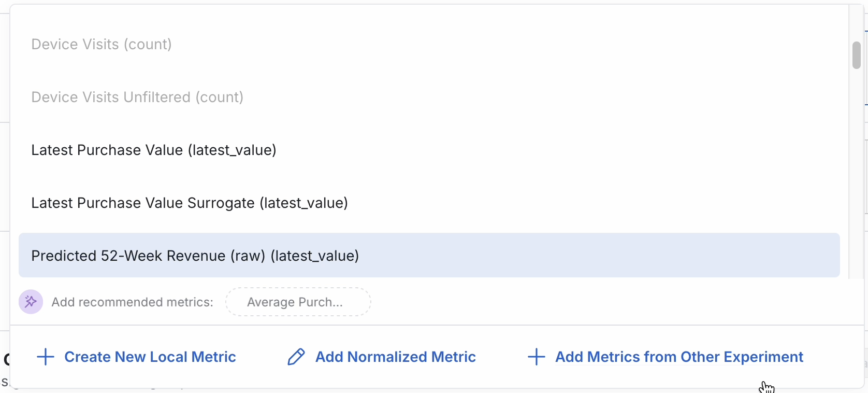Click the sparkle recommended metrics icon
The width and height of the screenshot is (868, 393).
(31, 302)
